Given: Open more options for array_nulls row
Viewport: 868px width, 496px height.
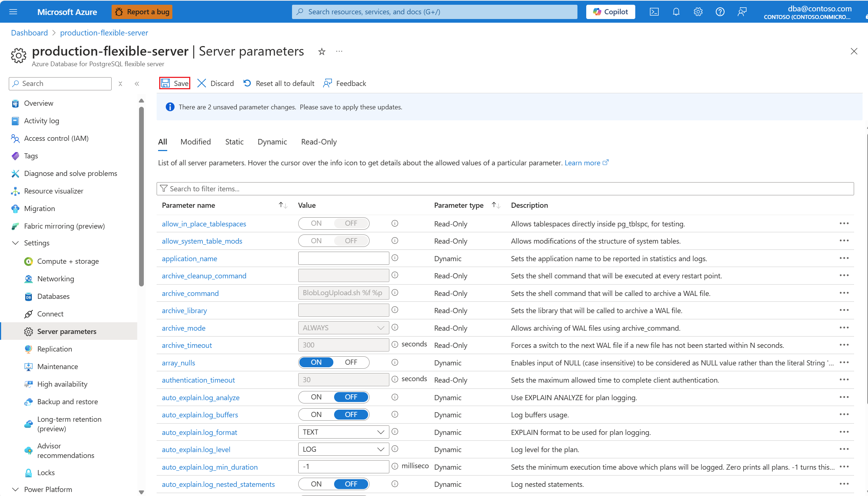Looking at the screenshot, I should pos(844,362).
